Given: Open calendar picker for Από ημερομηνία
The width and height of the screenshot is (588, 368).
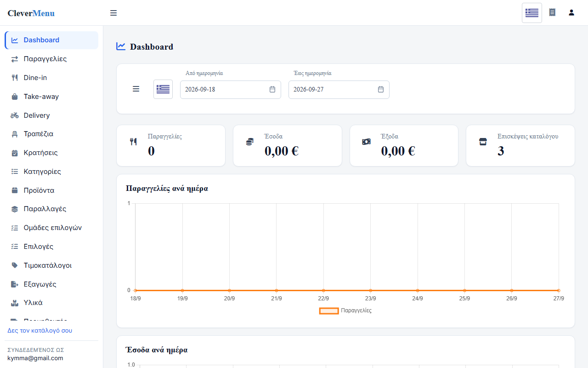Looking at the screenshot, I should 272,89.
